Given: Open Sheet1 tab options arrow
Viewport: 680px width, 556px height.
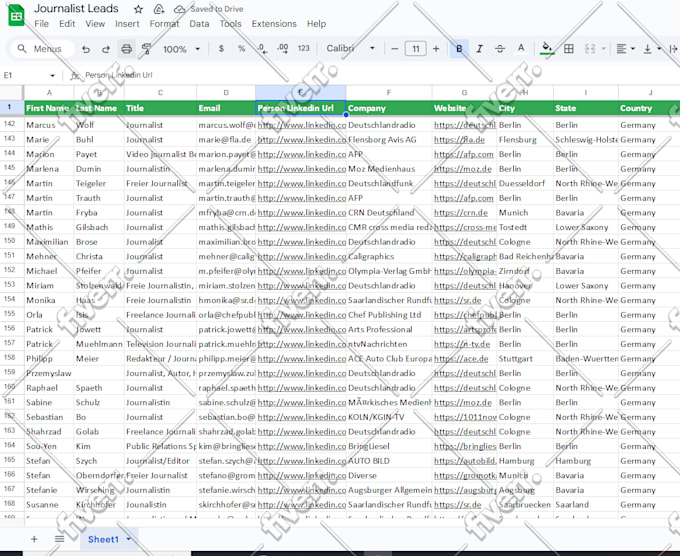Looking at the screenshot, I should [x=129, y=539].
